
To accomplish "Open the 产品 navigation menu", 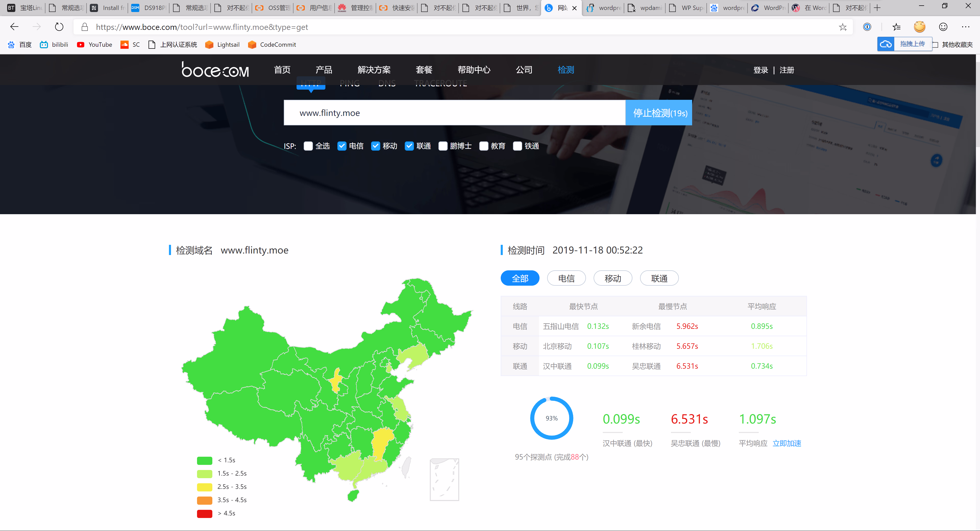I will (324, 70).
